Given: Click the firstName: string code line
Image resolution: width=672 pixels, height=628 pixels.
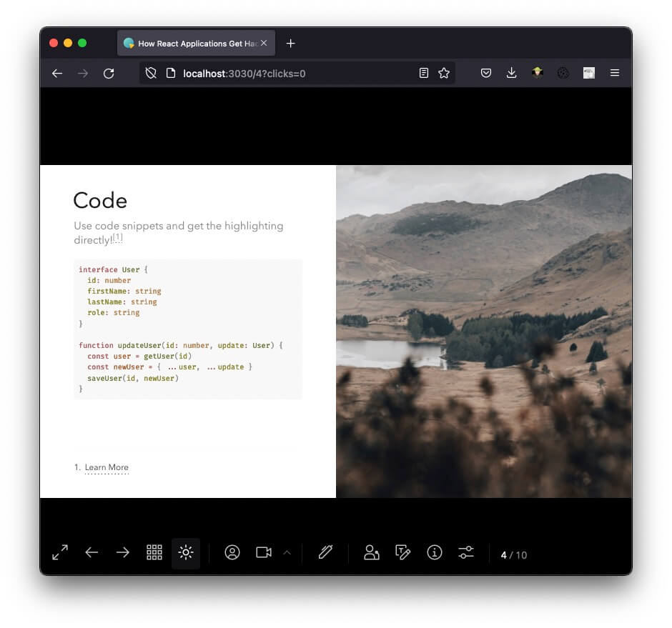Looking at the screenshot, I should tap(124, 291).
